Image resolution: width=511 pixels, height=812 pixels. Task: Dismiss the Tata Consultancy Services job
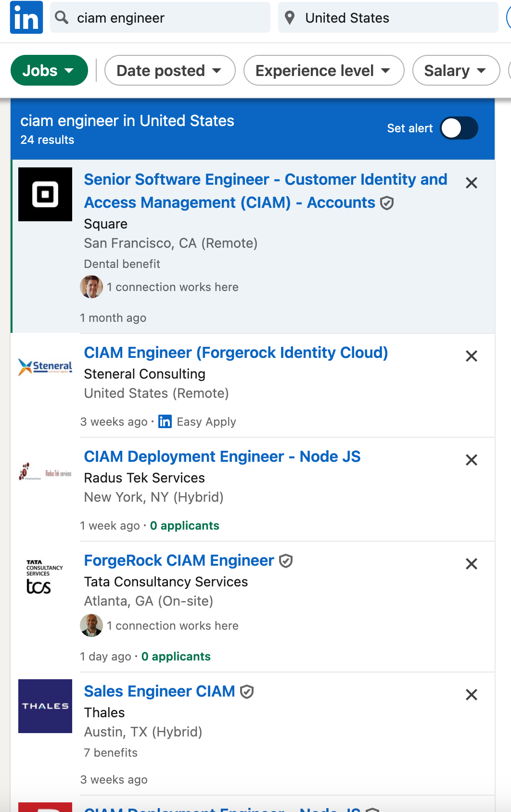click(472, 564)
